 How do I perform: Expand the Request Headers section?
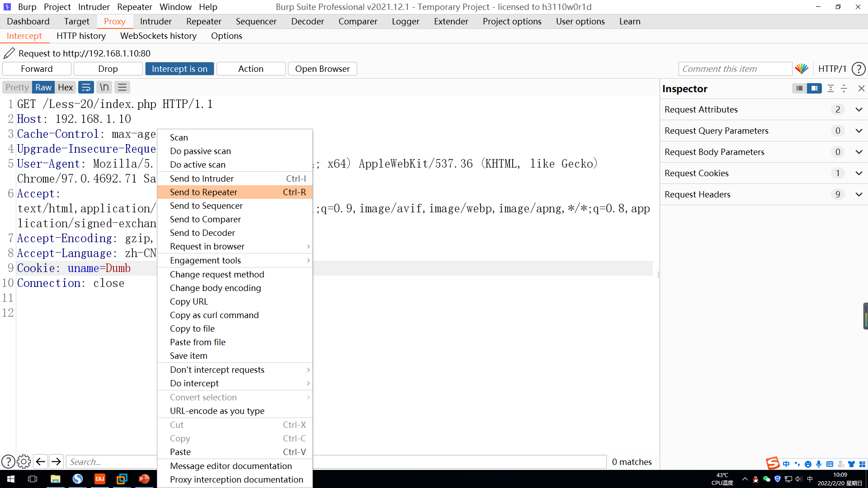[859, 194]
